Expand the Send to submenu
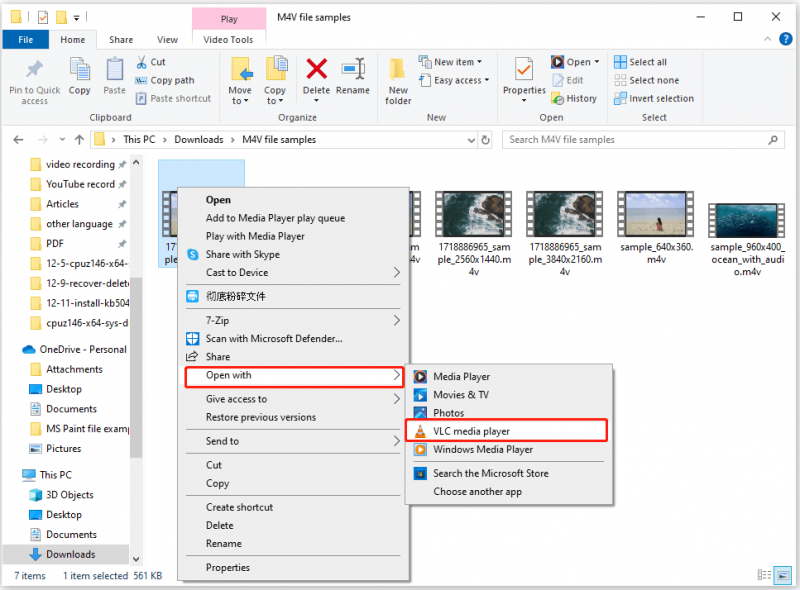Screen dimensions: 800x590 396,441
